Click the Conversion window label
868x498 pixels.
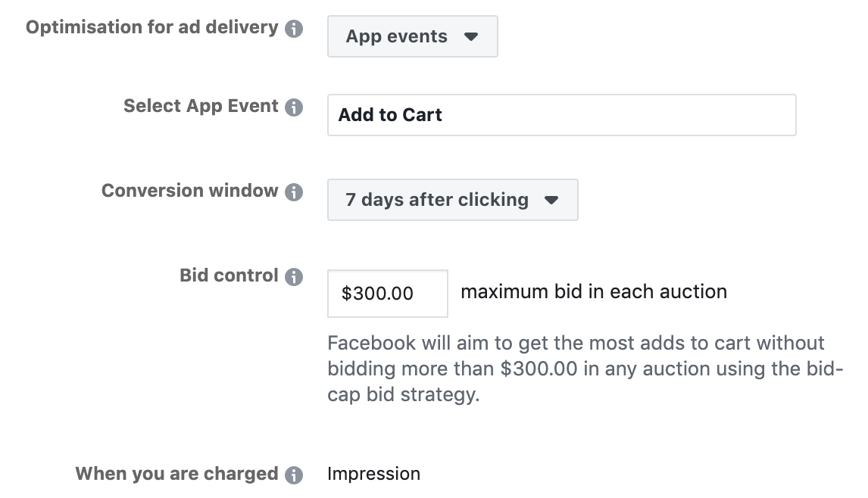(x=189, y=191)
